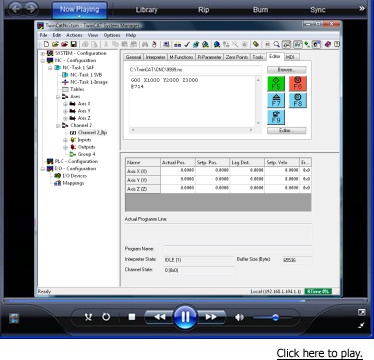The width and height of the screenshot is (374, 360).
Task: Click the Open folder toolbar icon
Action: 55,44
